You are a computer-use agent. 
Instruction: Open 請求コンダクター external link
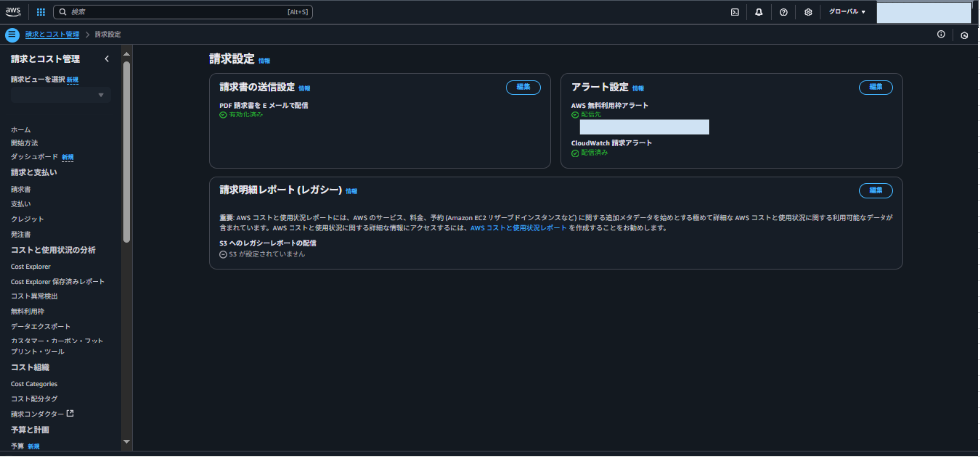(x=42, y=414)
